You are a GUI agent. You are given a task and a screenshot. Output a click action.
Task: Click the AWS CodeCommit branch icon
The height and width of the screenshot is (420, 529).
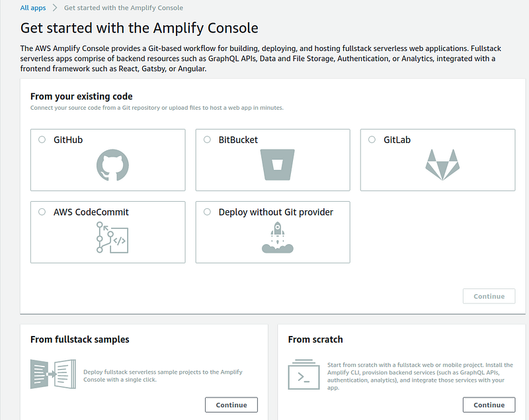click(x=112, y=237)
